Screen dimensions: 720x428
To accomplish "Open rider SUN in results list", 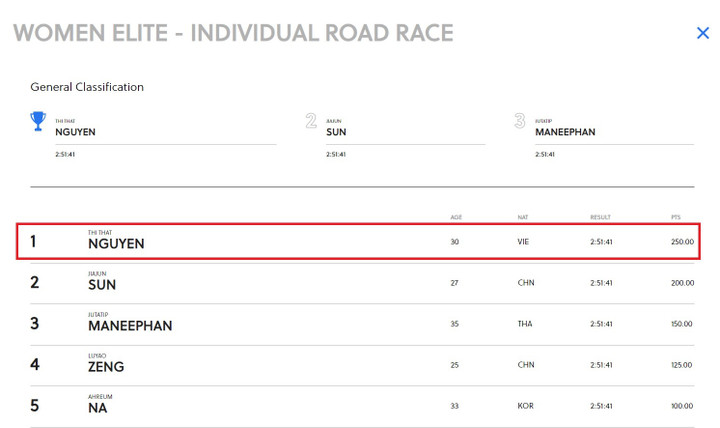I will tap(102, 284).
